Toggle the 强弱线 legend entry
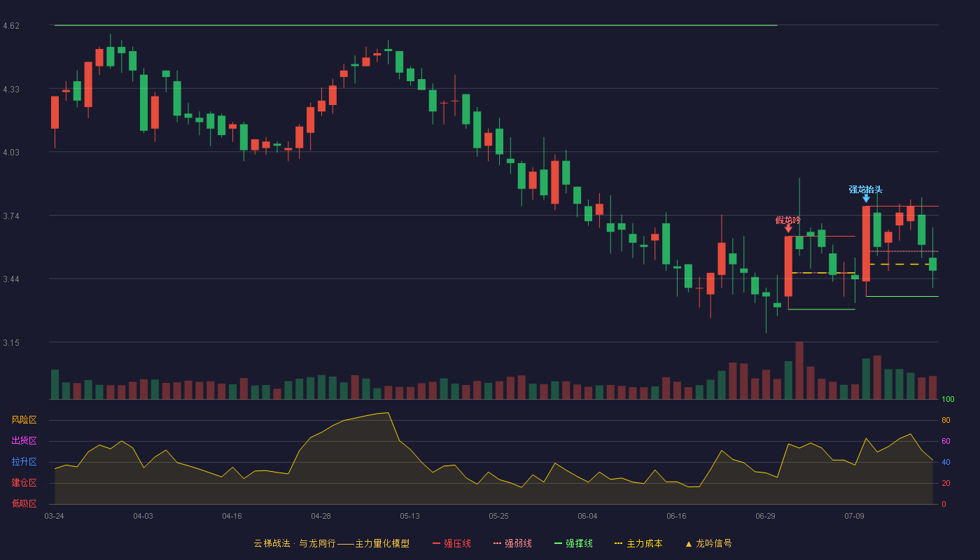This screenshot has height=560, width=980. 512,543
